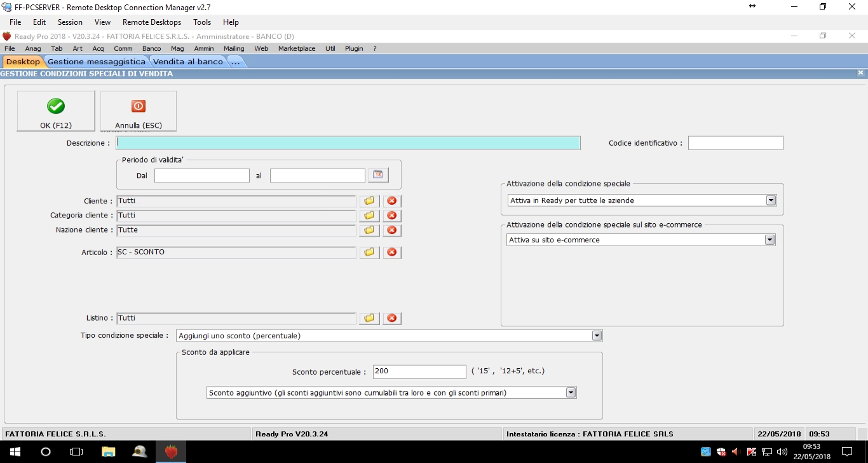
Task: Open the Banco menu
Action: pos(152,48)
